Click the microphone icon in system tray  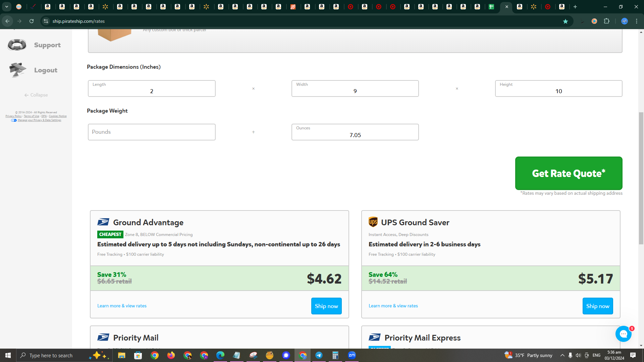[570, 355]
